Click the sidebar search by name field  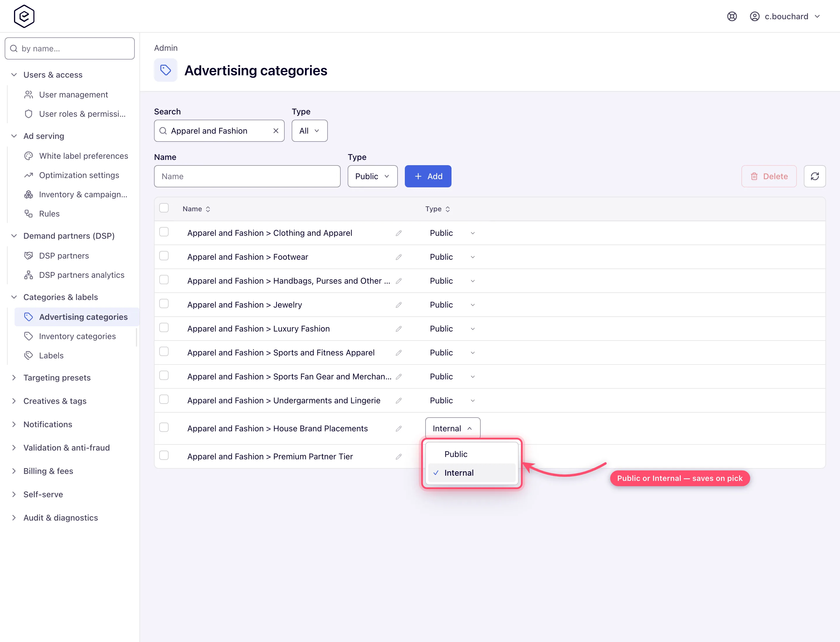(x=69, y=48)
